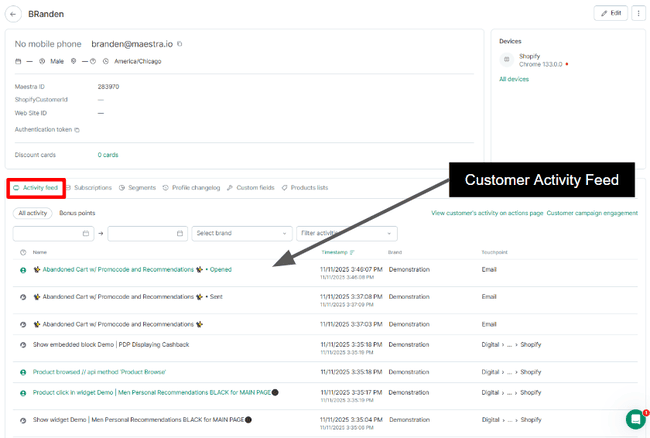Click status icon of Show widget Demo row
650x438 pixels.
[23, 420]
